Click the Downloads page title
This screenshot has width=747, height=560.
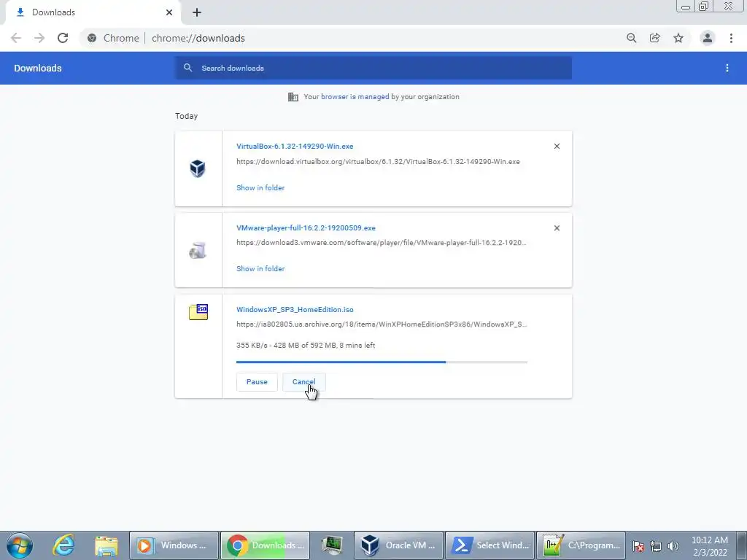(38, 68)
